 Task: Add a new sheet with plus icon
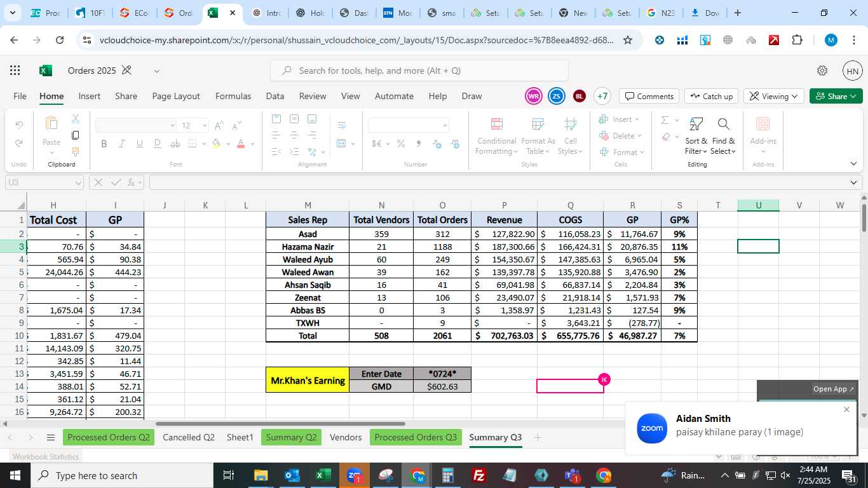coord(538,437)
